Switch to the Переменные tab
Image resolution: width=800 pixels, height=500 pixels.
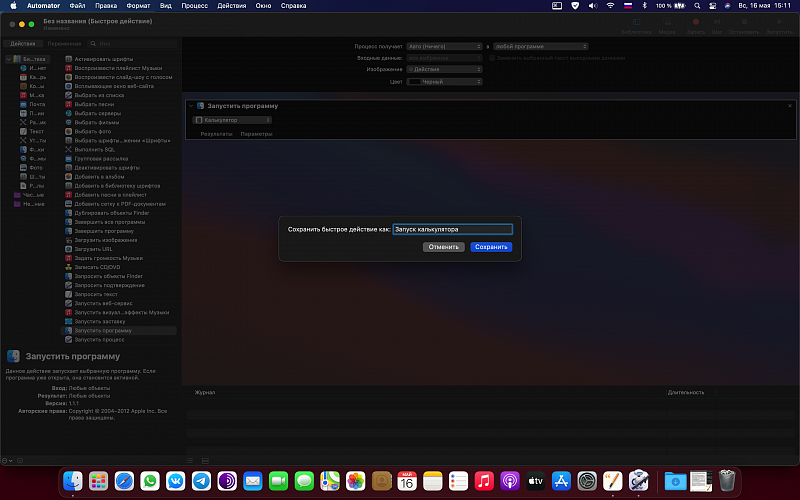[x=64, y=44]
